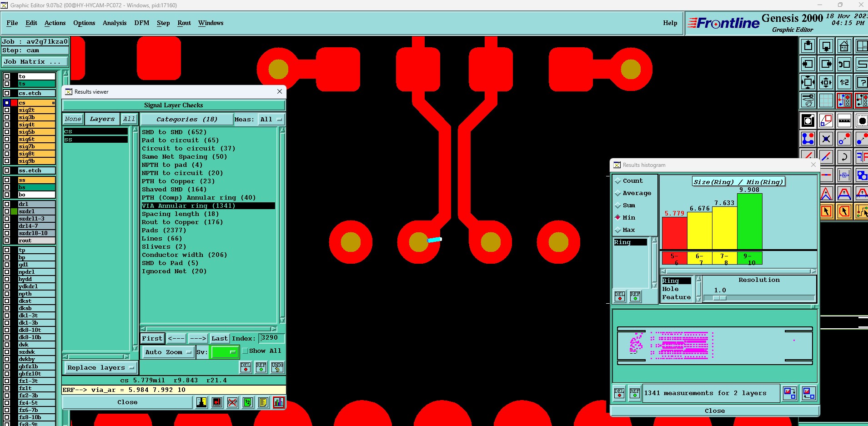868x426 pixels.
Task: Click the connected blue-red nets icon
Action: (808, 139)
